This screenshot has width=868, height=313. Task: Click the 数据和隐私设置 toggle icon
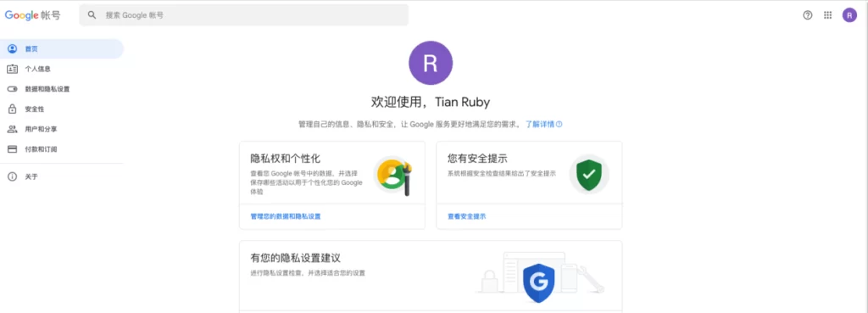[12, 88]
